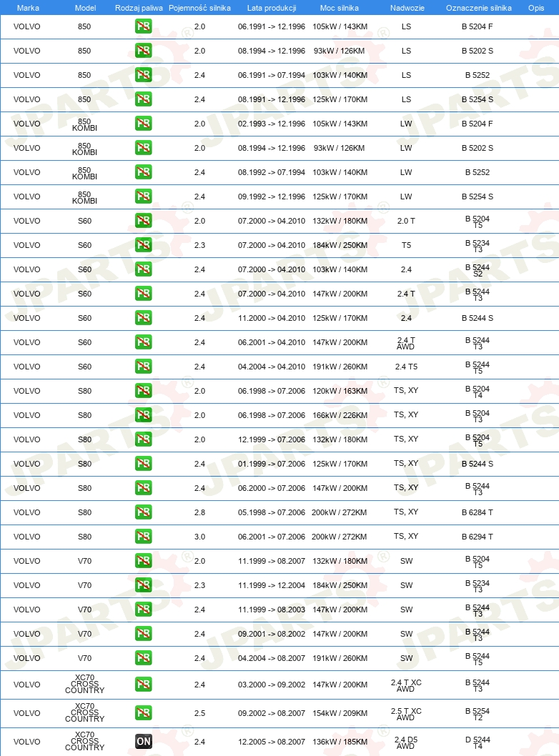
Task: Click the ON diesel fuel icon
Action: tap(143, 741)
